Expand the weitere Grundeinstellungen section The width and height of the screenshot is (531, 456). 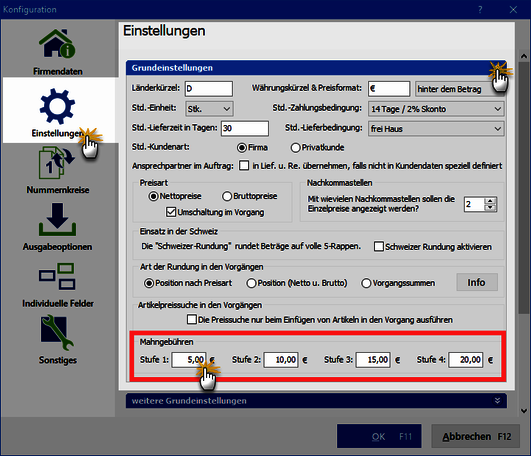click(497, 400)
